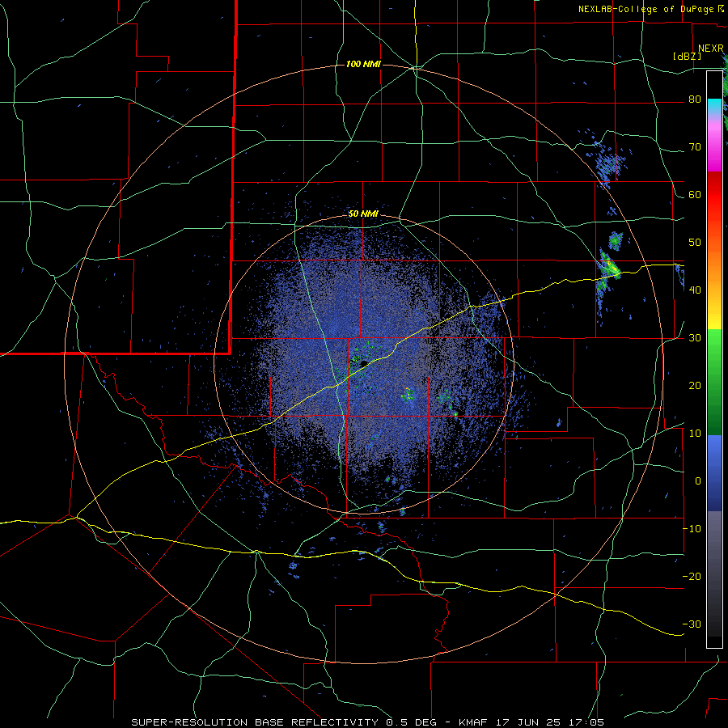Click the -30 value on the dBZ scale

click(x=692, y=624)
